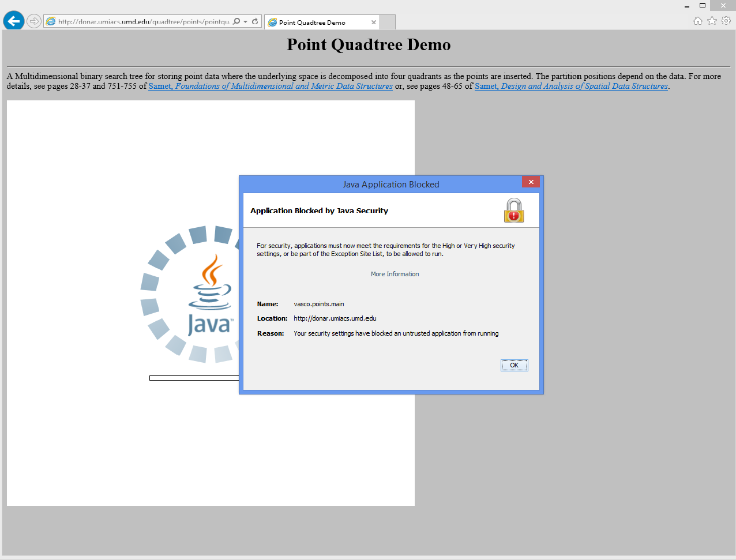The height and width of the screenshot is (560, 736).
Task: Click the Java loading progress bar
Action: tap(194, 378)
